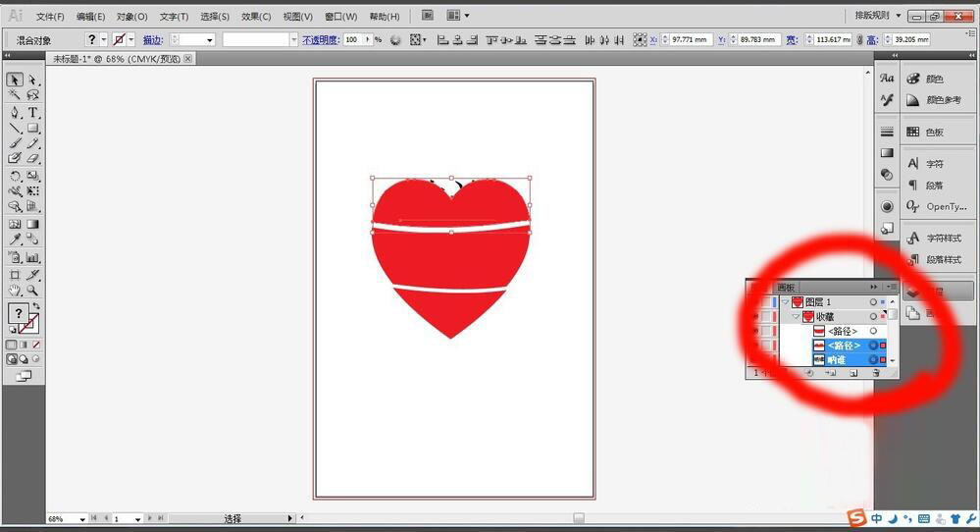Select the Zoom magnifier tool
980x532 pixels.
pos(32,291)
